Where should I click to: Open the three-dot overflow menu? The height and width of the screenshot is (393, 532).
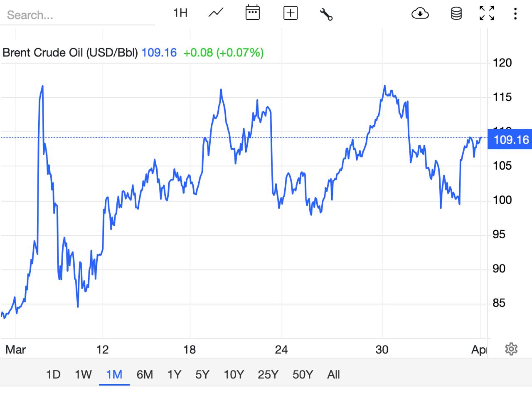(x=515, y=13)
